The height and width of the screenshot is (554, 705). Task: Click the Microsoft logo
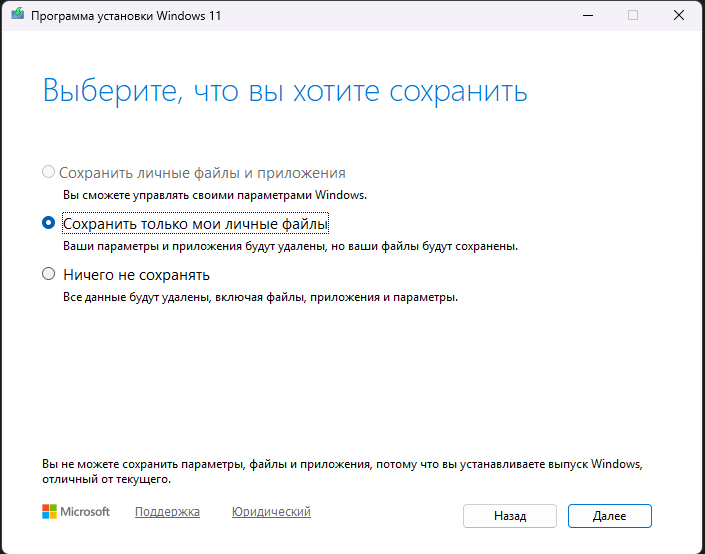tap(76, 511)
